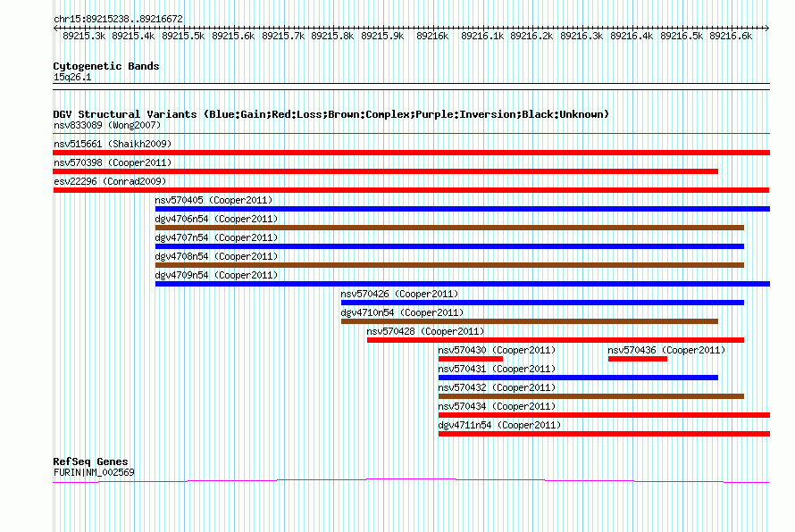Click the blue gain bar under nsv570405
Image resolution: width=795 pixels, height=532 pixels.
click(463, 209)
